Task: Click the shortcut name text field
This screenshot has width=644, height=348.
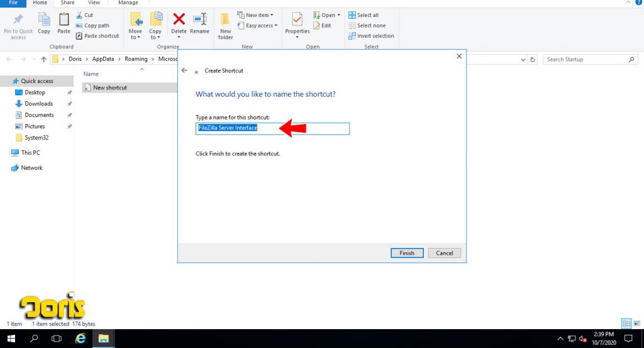Action: [272, 128]
